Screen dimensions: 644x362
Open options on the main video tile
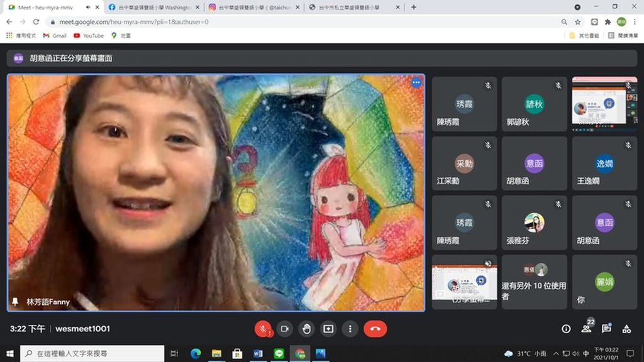pos(416,82)
